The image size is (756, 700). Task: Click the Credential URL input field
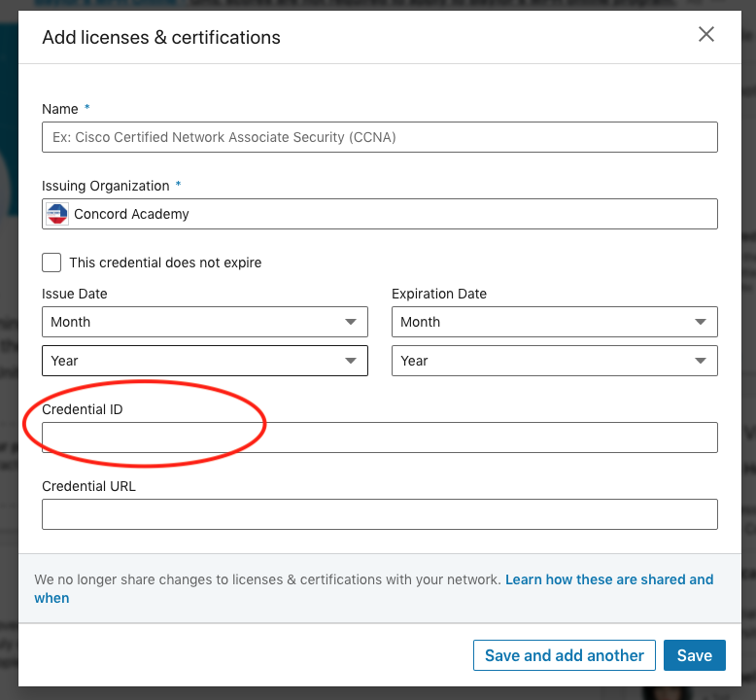(x=379, y=514)
